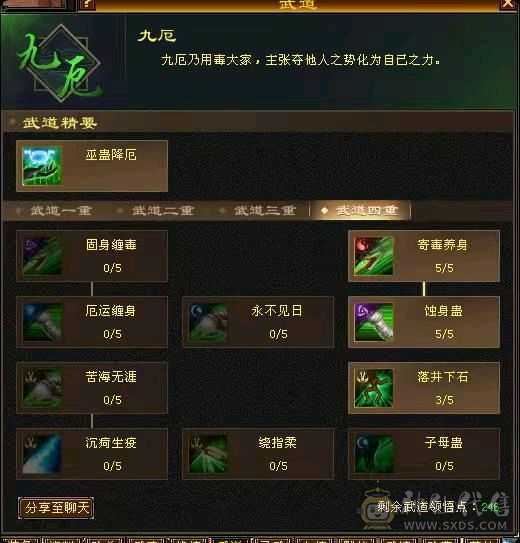The width and height of the screenshot is (520, 543).
Task: Click the 落井下石 3/5 points counter
Action: 444,400
